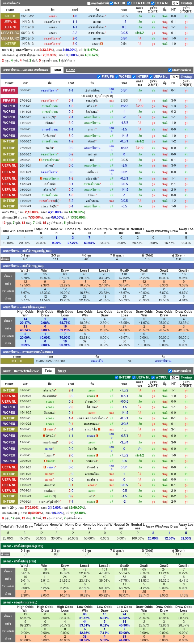Screen dimensions: 194x644
Task: Click Loss2+ value 47.20% in Malta goal stats
Action: coord(104,573)
